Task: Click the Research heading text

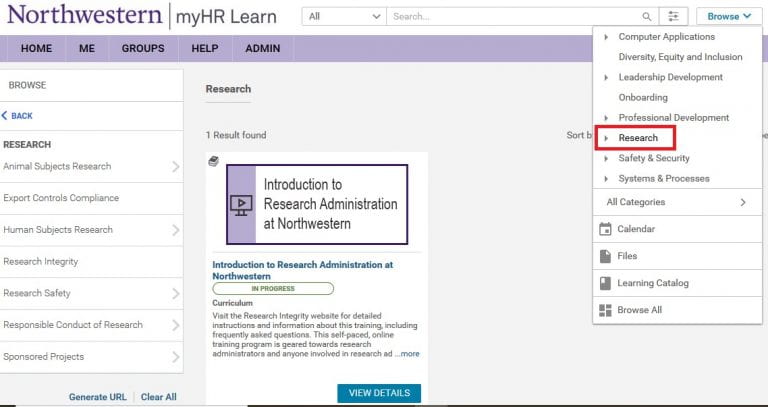Action: [x=228, y=89]
